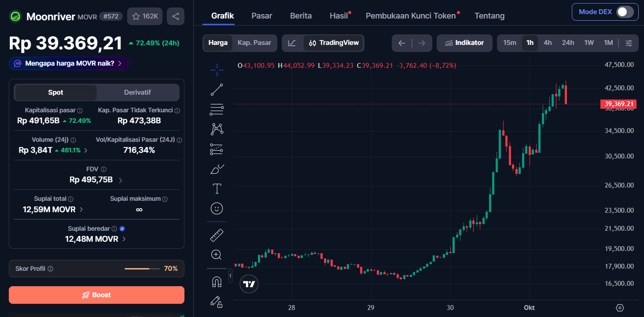Select the brush drawing tool

217,169
